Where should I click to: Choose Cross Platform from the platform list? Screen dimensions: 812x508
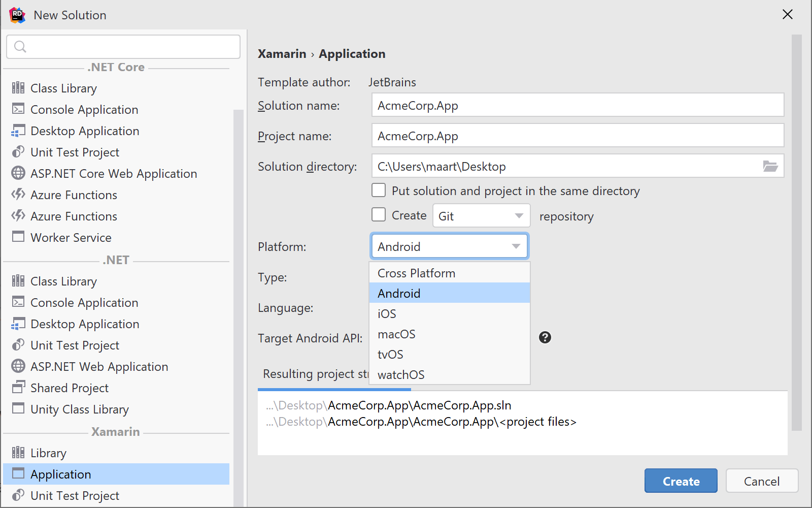coord(450,273)
